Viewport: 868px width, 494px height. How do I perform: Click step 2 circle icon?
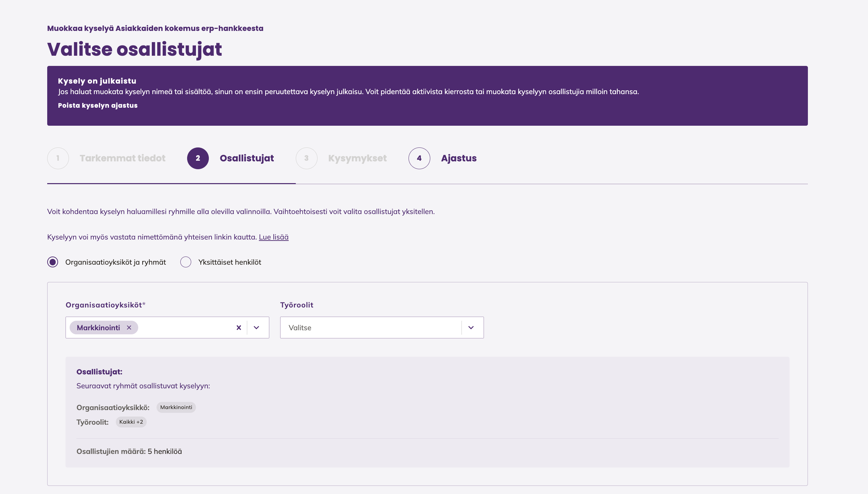click(x=198, y=158)
